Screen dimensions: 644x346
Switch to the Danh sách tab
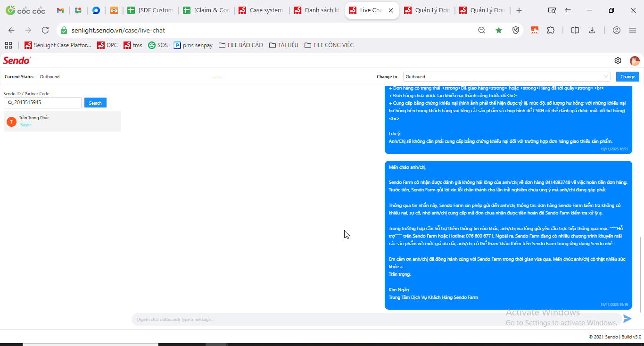pyautogui.click(x=316, y=10)
